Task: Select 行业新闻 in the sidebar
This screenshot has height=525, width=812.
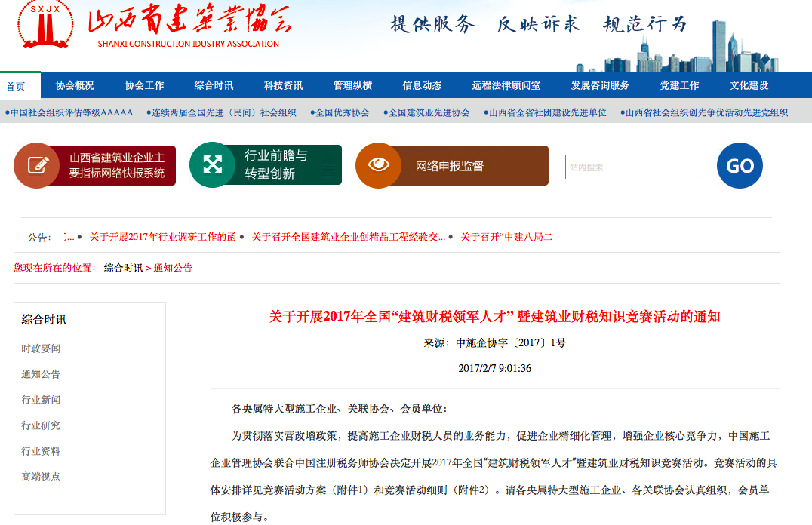Action: point(41,400)
